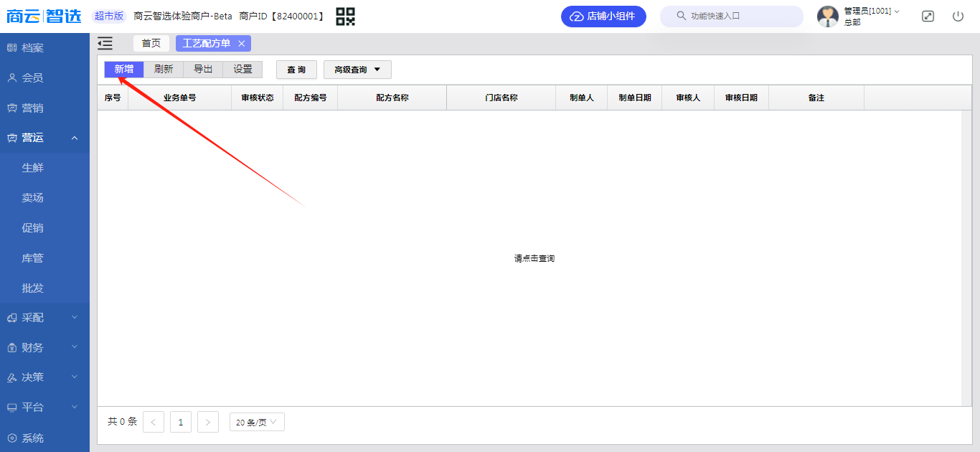980x452 pixels.
Task: Open 系统 in the sidebar
Action: pos(44,438)
